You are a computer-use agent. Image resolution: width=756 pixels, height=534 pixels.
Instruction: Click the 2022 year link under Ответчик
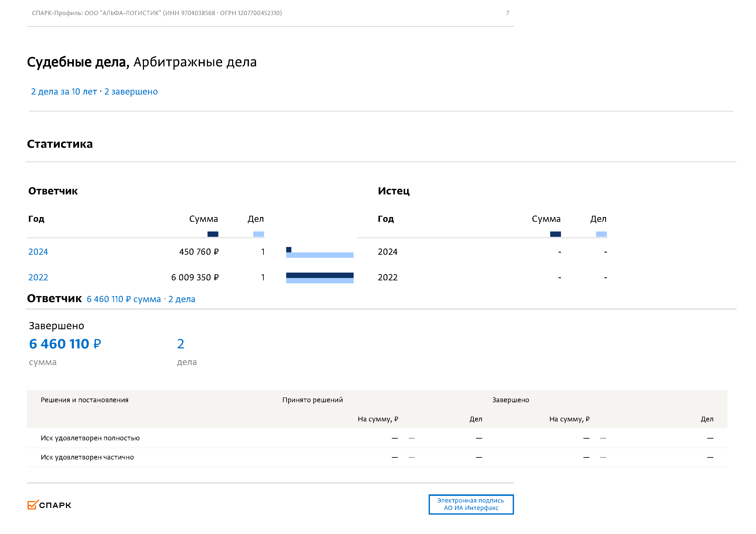[x=38, y=277]
